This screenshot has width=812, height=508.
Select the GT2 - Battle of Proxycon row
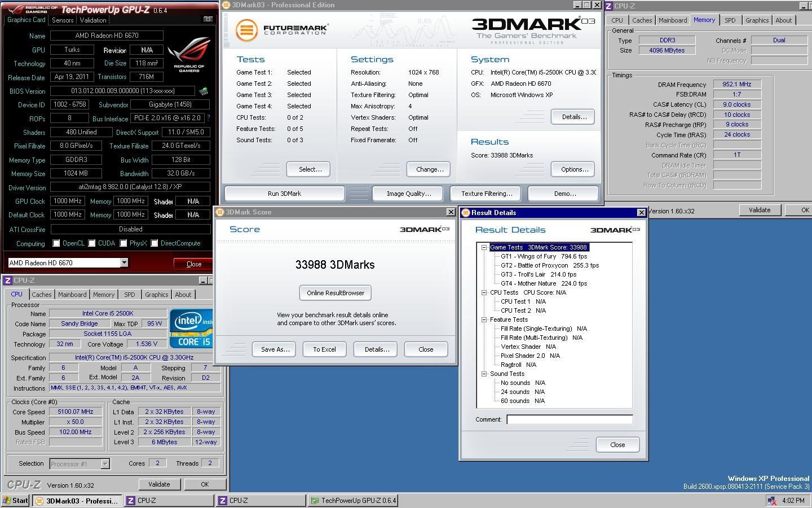coord(550,265)
